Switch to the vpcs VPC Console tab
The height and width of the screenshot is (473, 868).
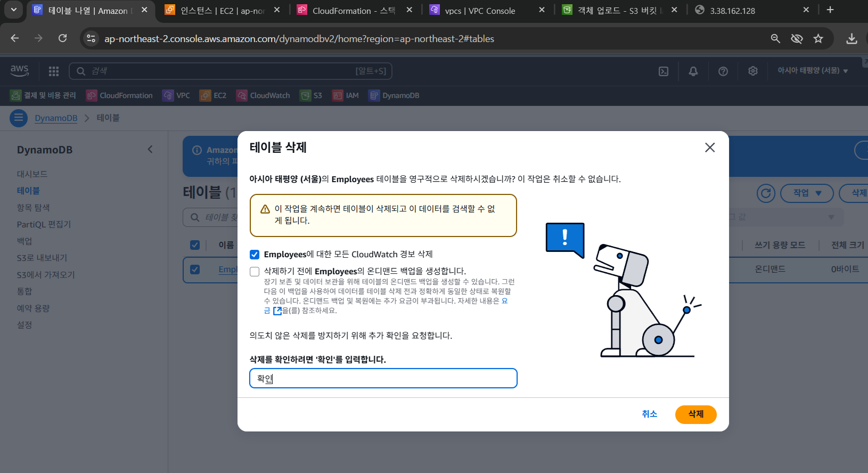(487, 10)
